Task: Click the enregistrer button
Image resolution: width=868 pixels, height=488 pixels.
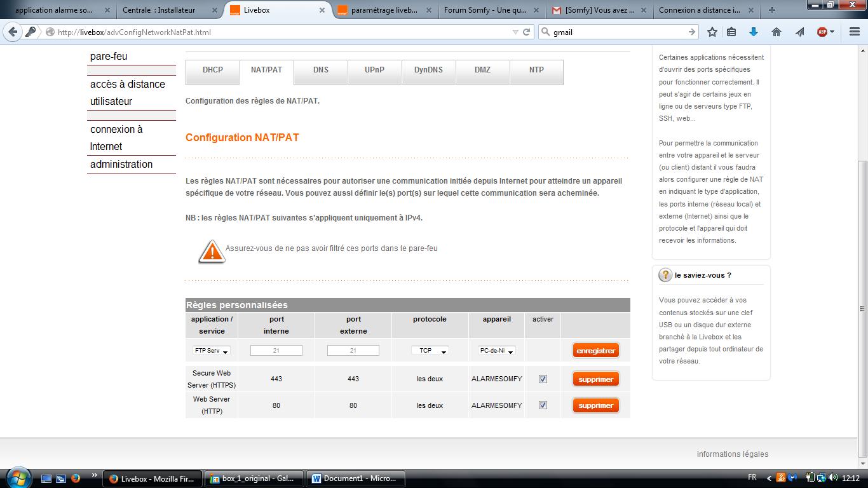Action: [595, 351]
